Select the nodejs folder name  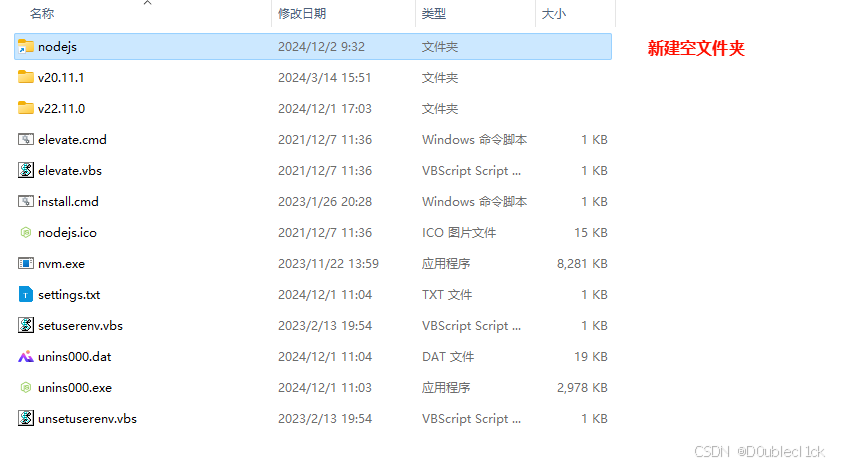point(57,47)
